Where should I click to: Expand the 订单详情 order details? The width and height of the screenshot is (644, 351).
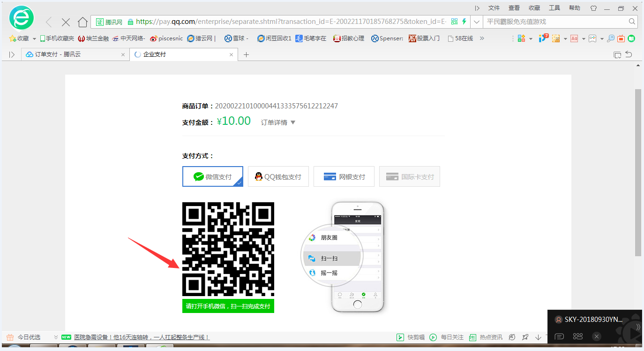click(278, 122)
